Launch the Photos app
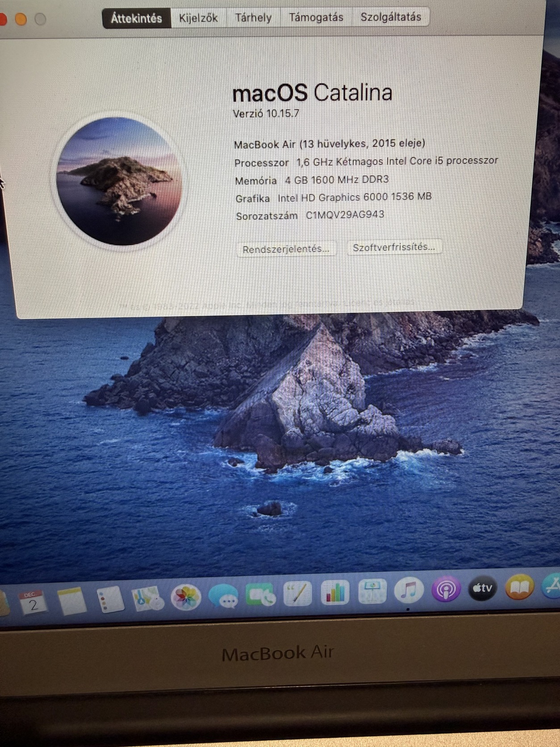The width and height of the screenshot is (560, 747). click(185, 597)
